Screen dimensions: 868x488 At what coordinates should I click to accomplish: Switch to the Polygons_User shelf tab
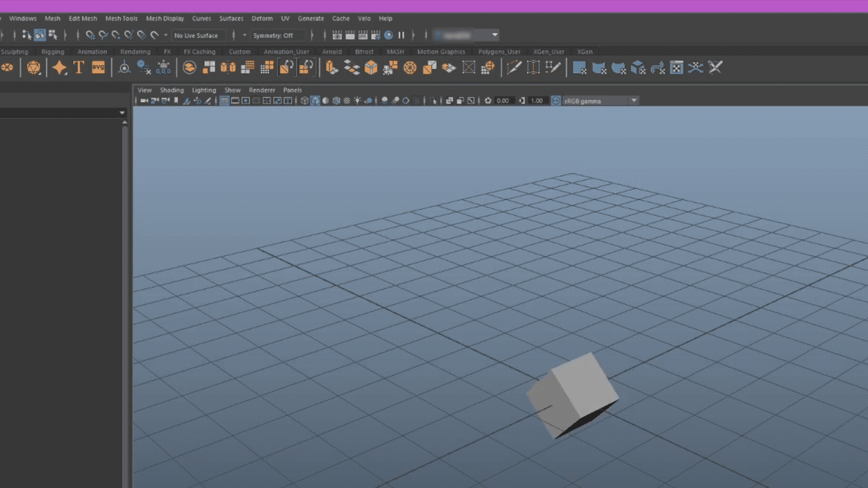tap(499, 52)
